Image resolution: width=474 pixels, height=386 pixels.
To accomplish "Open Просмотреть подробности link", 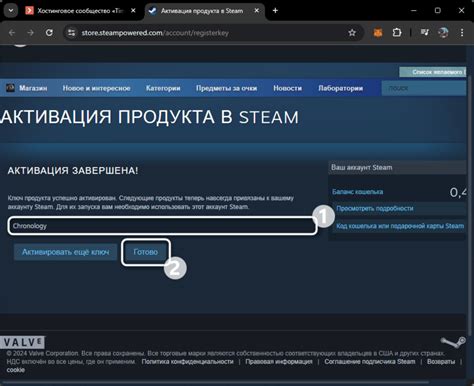I will pos(375,208).
